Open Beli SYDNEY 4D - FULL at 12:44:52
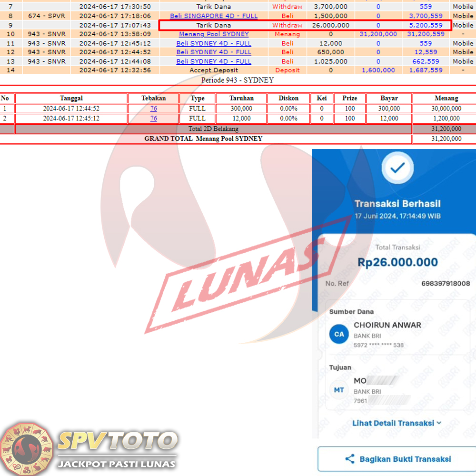The height and width of the screenshot is (476, 476). coord(214,52)
